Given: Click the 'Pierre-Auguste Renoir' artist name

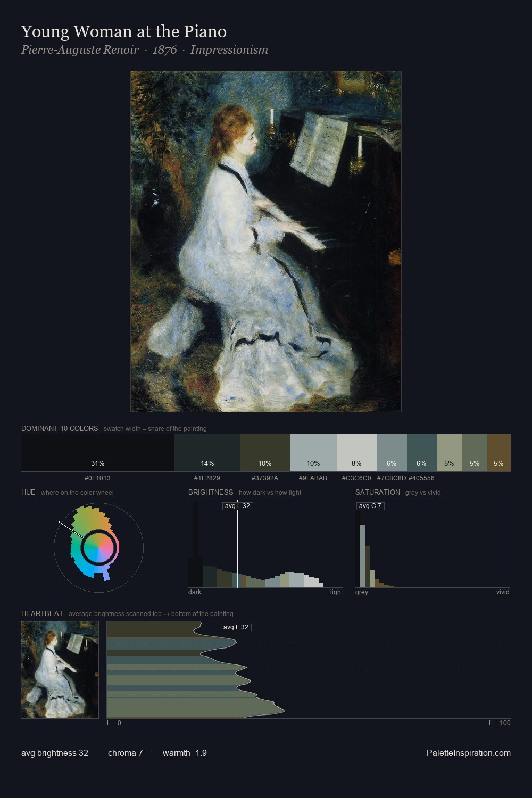Looking at the screenshot, I should click(80, 50).
